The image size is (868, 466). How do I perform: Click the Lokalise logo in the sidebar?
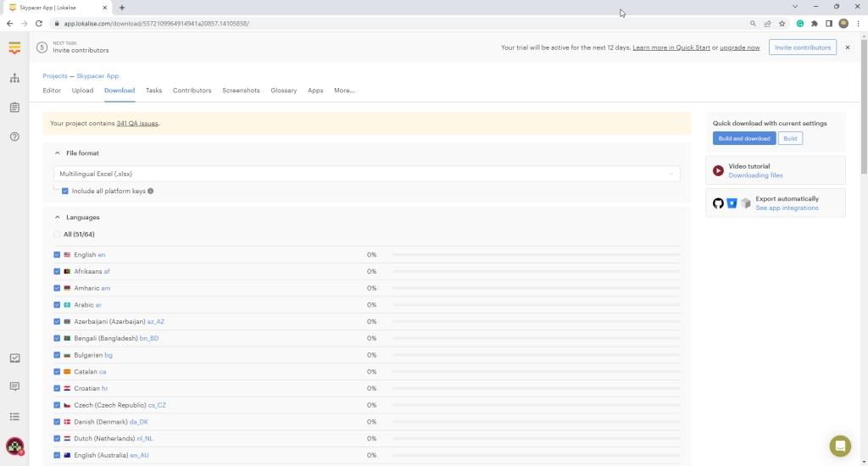(x=14, y=48)
